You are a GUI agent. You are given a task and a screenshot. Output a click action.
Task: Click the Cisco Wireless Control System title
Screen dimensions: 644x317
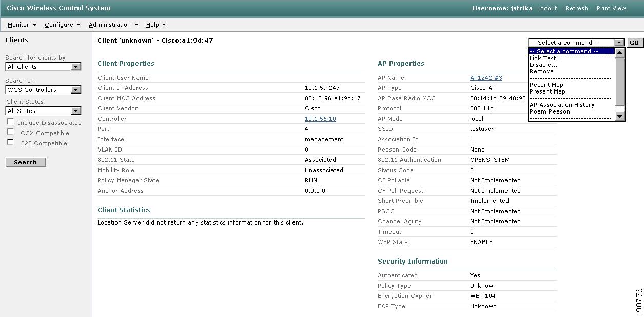(58, 8)
